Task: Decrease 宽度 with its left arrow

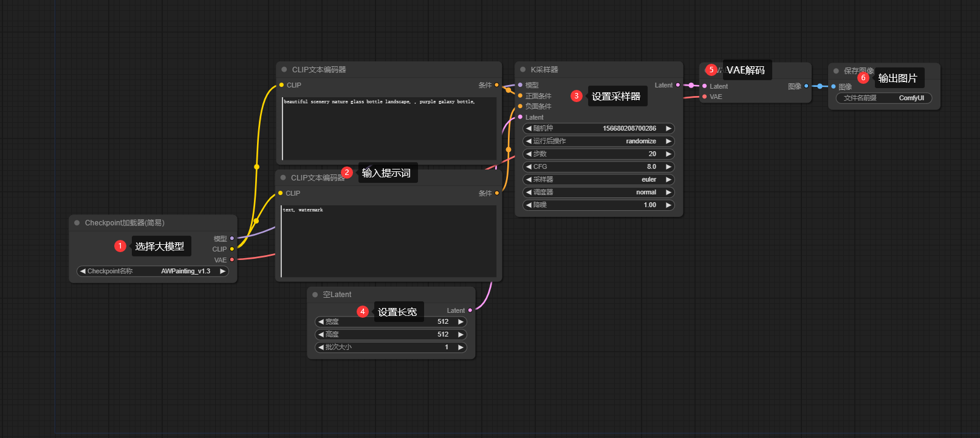Action: [321, 322]
